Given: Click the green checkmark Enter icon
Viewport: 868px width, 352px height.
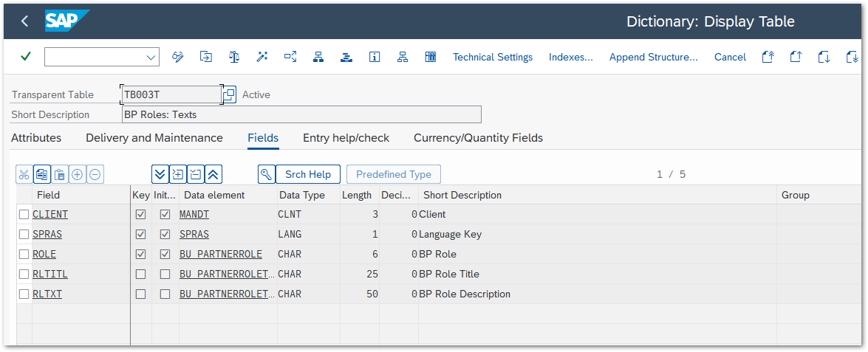Looking at the screenshot, I should pyautogui.click(x=26, y=57).
